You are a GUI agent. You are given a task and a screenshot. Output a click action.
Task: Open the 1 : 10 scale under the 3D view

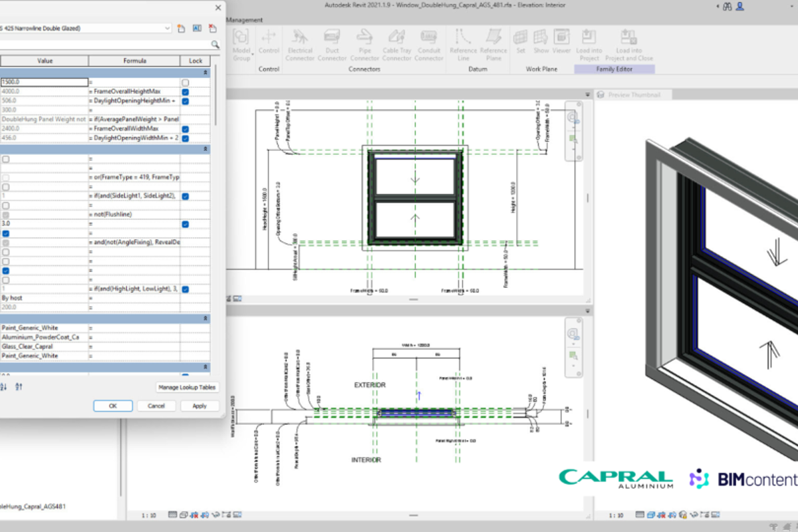point(618,515)
